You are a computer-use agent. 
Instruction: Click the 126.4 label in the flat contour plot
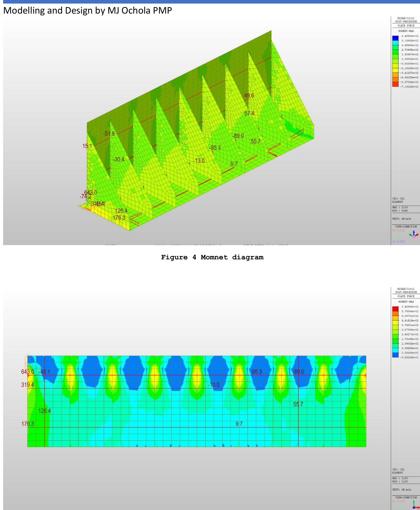[44, 411]
